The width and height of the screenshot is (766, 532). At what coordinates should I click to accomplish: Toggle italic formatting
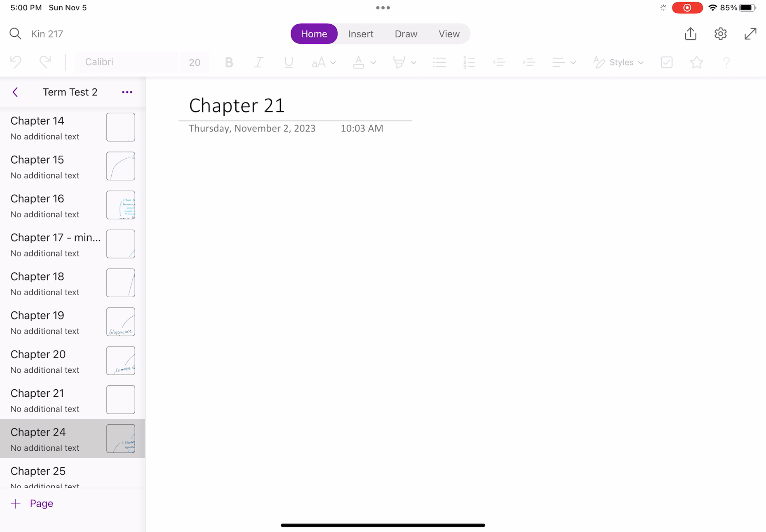coord(258,62)
